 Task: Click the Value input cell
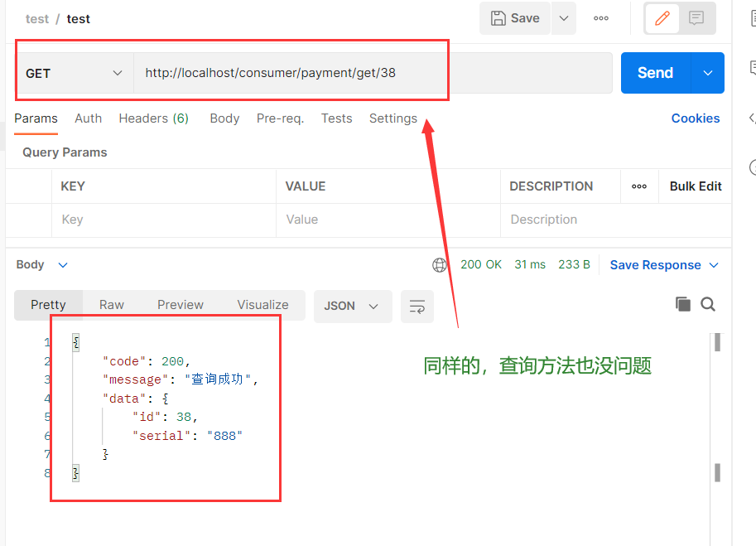click(388, 220)
